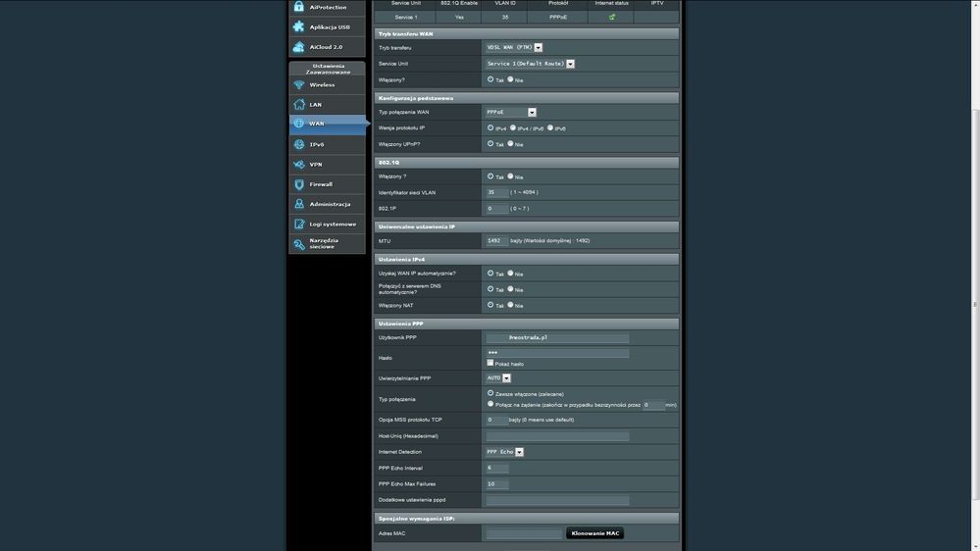This screenshot has width=980, height=551.
Task: Open the LAN house icon
Action: [x=299, y=105]
